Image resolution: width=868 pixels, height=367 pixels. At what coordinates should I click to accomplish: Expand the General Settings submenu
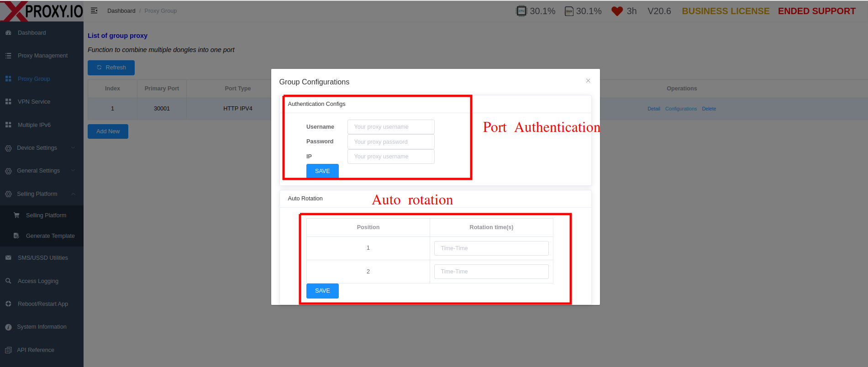pyautogui.click(x=73, y=171)
